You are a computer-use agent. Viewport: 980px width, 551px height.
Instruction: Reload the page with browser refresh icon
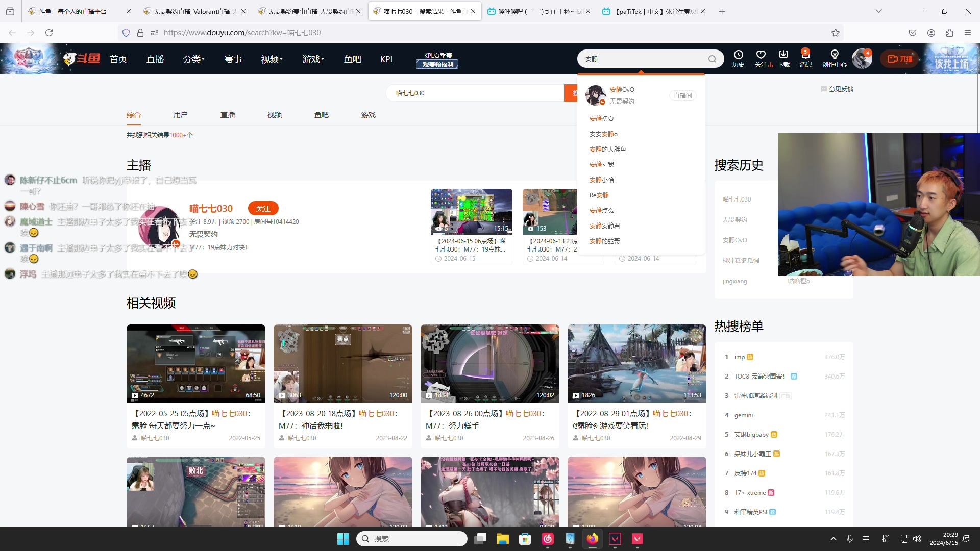pyautogui.click(x=49, y=33)
